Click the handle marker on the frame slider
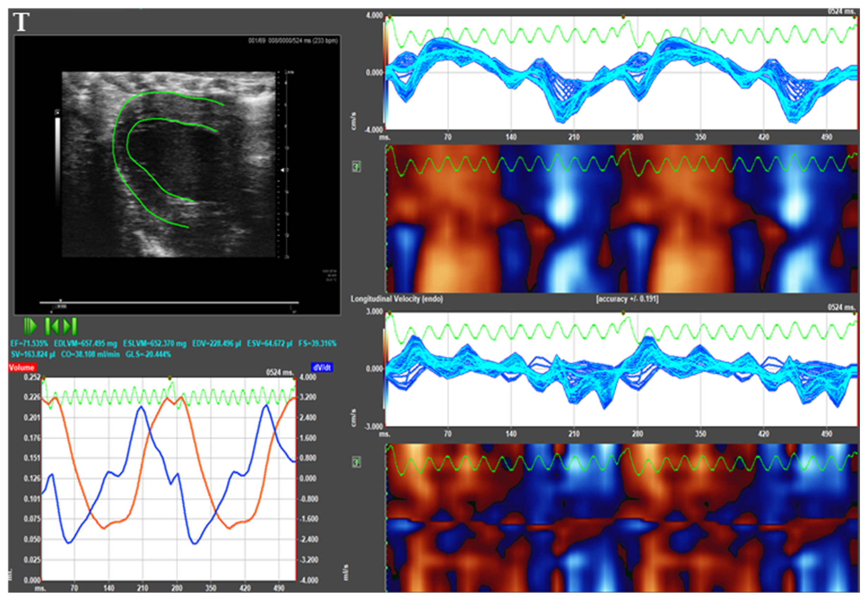Image resolution: width=868 pixels, height=604 pixels. pos(61,301)
